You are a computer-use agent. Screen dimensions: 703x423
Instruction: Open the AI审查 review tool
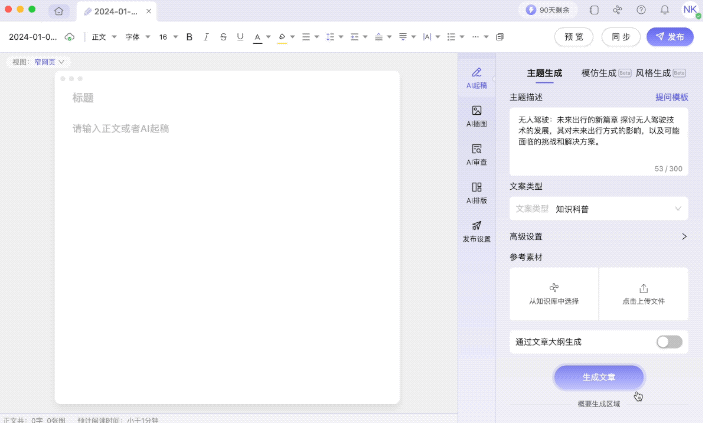pyautogui.click(x=477, y=154)
